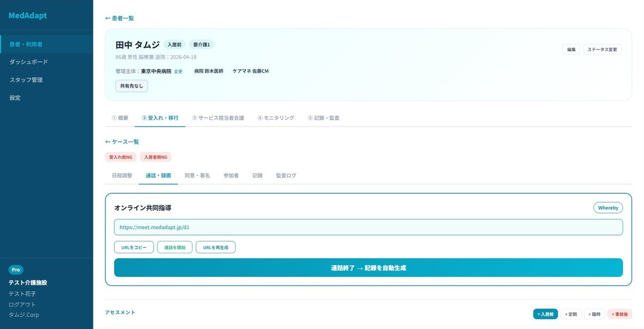Go back via ← 患者一覧 link
The width and height of the screenshot is (644, 329).
pyautogui.click(x=120, y=18)
